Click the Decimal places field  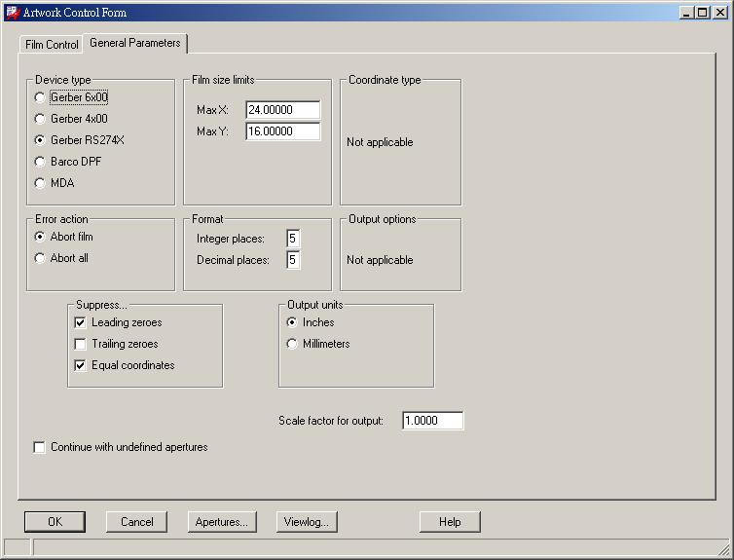pos(293,260)
